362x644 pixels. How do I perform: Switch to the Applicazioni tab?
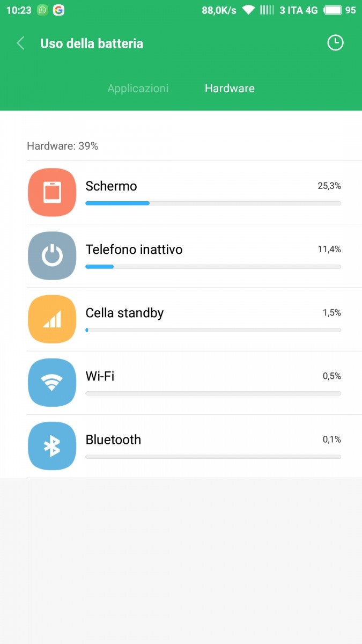(x=138, y=89)
